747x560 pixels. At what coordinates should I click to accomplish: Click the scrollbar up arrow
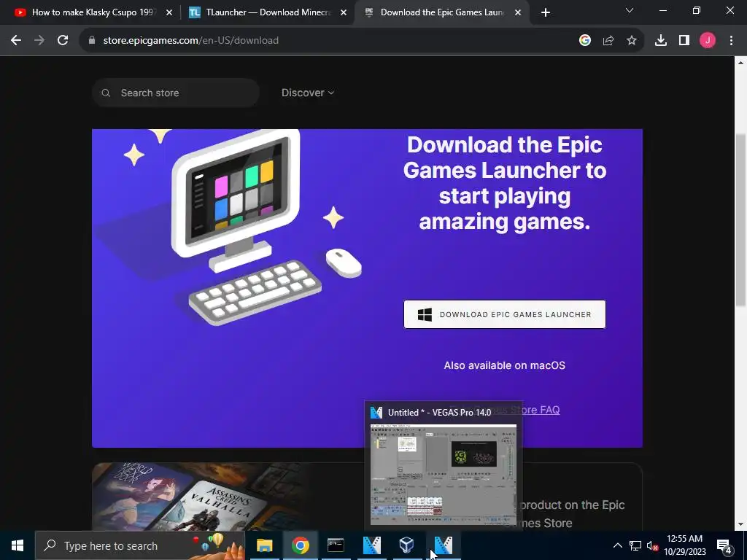[x=740, y=63]
